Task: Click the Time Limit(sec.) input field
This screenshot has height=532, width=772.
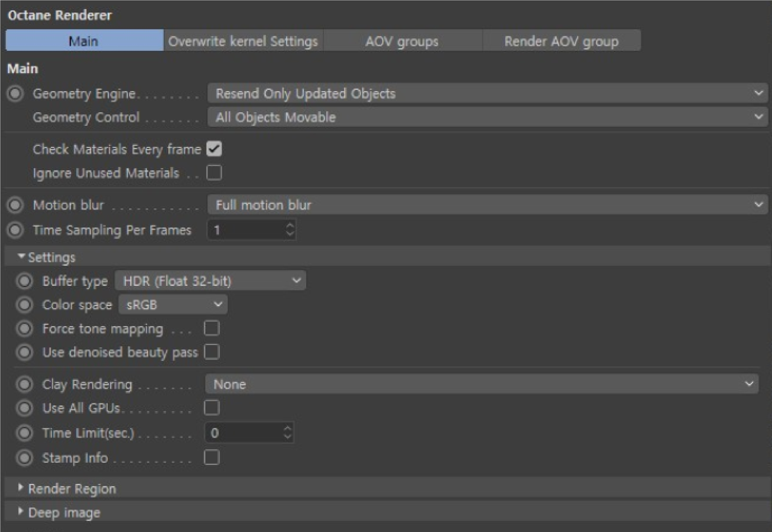Action: point(249,433)
